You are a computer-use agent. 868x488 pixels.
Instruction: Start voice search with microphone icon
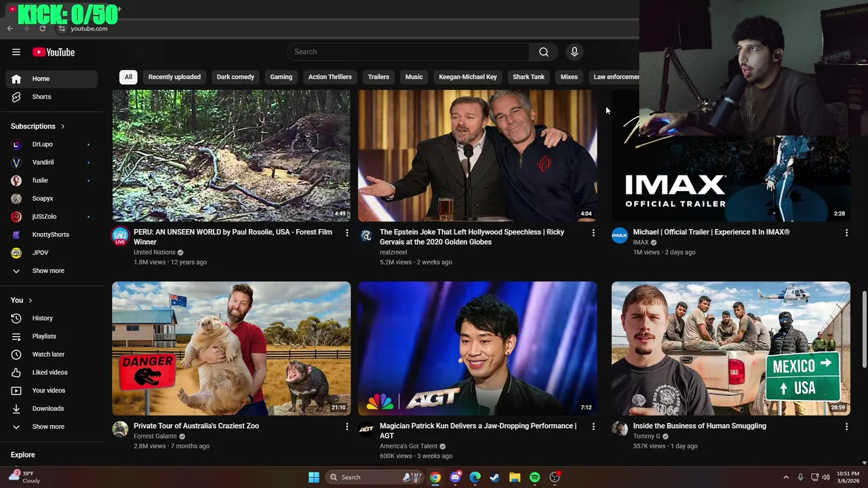[x=574, y=52]
